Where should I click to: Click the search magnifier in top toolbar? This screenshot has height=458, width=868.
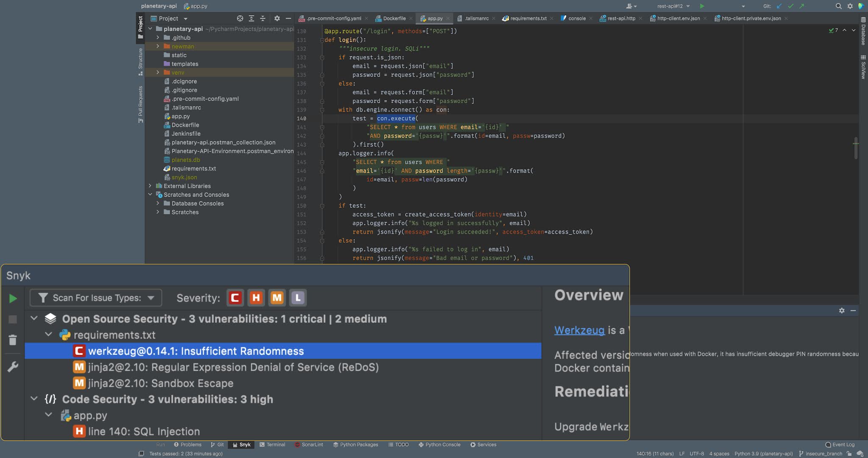[838, 6]
